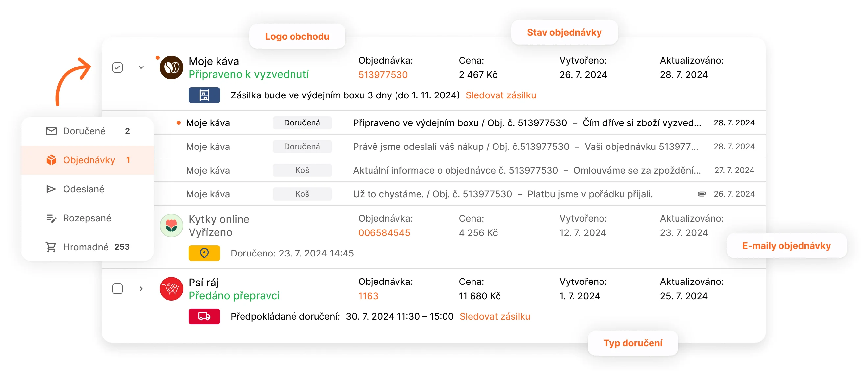This screenshot has width=868, height=378.
Task: Open the Rozepsané drafts folder
Action: pyautogui.click(x=87, y=218)
